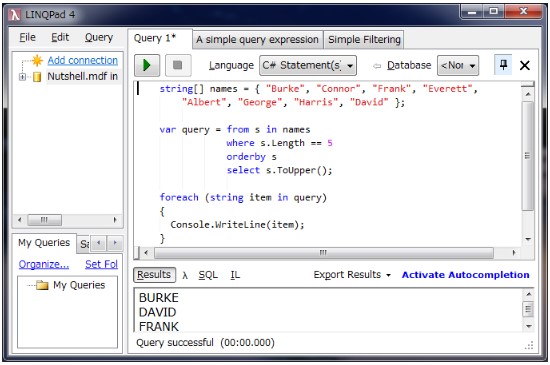Click code editor scroll up arrow
This screenshot has width=550, height=365.
(x=528, y=94)
